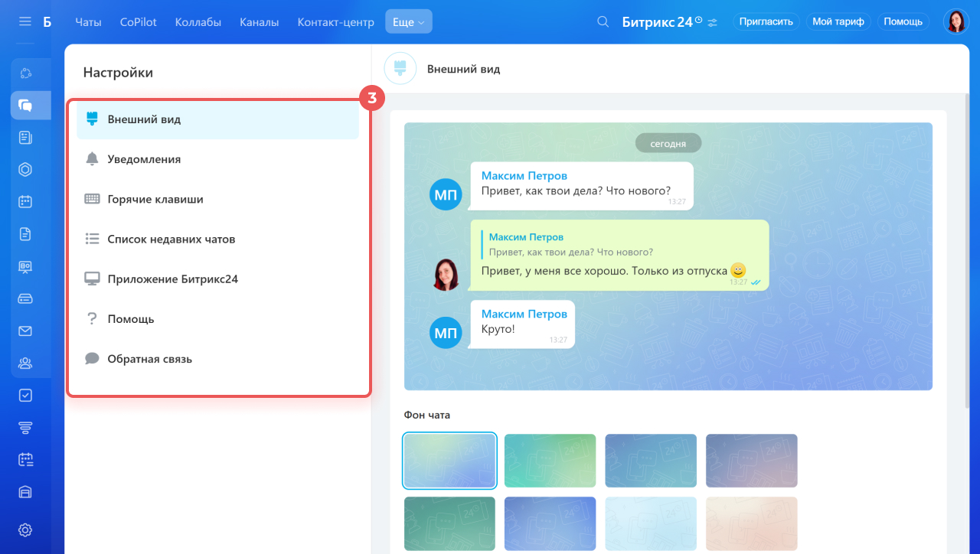Open the news feed icon in sidebar

[x=25, y=138]
